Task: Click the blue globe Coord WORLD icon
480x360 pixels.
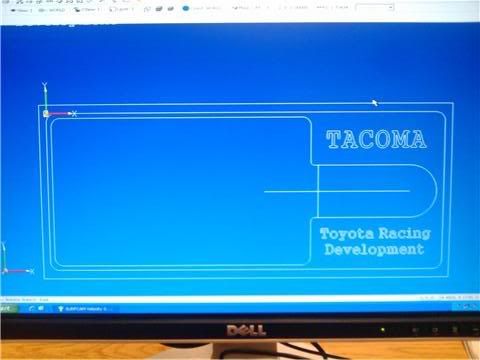Action: (x=186, y=9)
